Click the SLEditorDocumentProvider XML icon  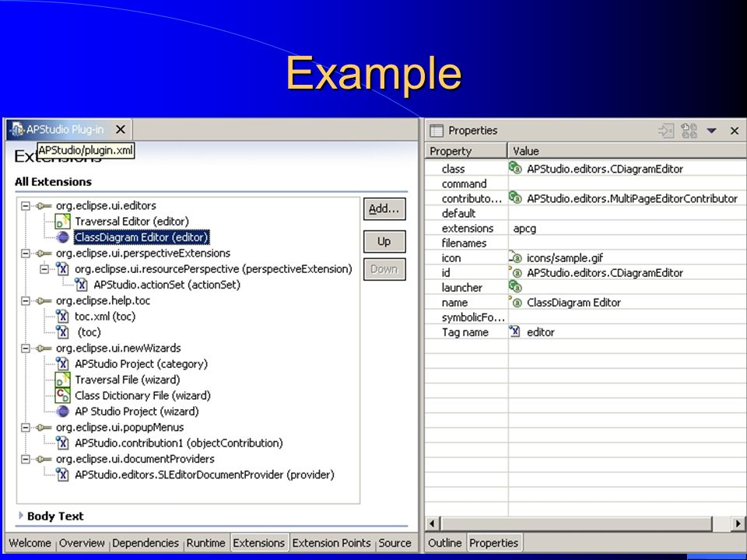pyautogui.click(x=62, y=474)
